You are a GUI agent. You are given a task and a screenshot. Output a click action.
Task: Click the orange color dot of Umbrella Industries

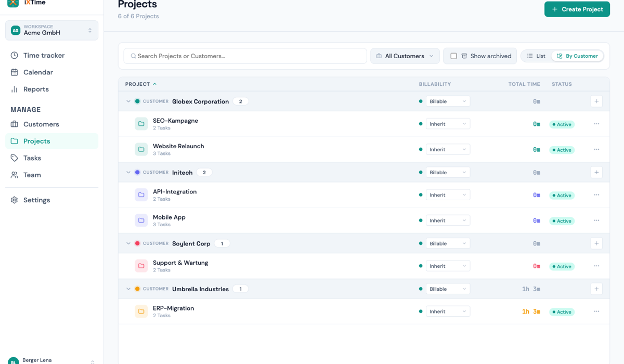[x=137, y=289]
